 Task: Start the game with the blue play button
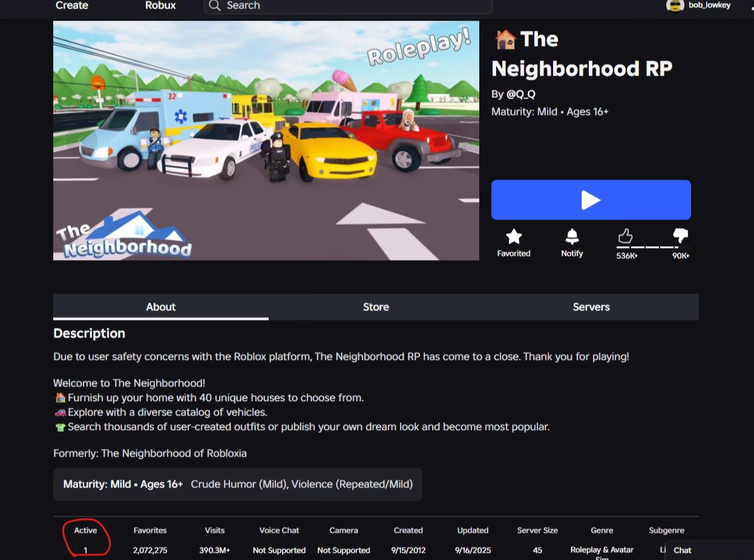591,200
